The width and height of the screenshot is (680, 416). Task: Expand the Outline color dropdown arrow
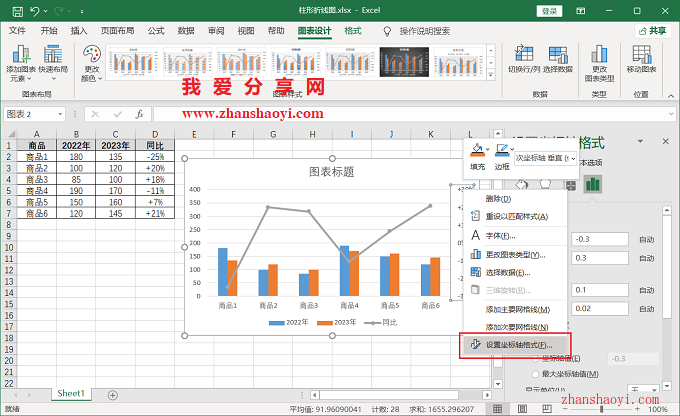[512, 149]
